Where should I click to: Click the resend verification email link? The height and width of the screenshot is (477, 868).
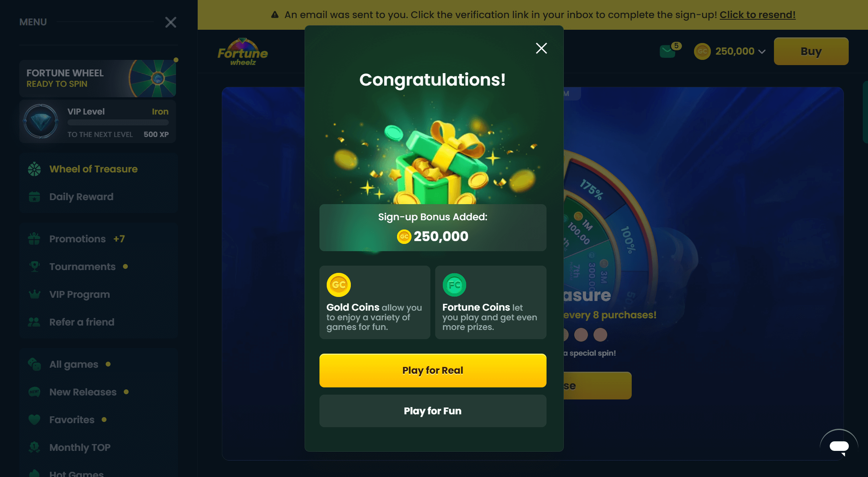(757, 15)
